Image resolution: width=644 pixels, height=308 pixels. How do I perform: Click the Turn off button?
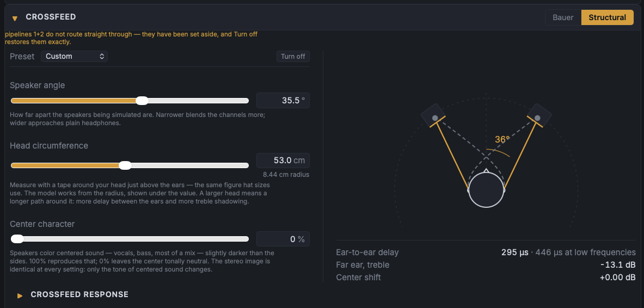point(293,56)
